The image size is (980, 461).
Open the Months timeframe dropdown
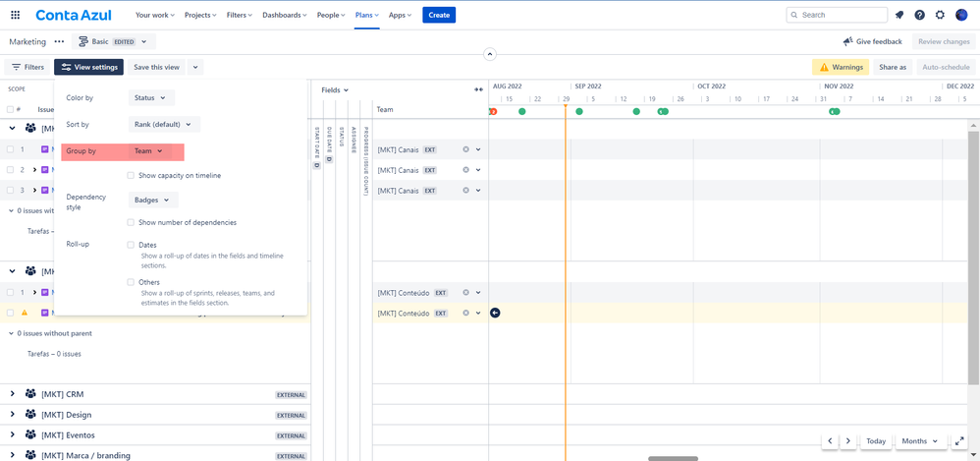920,441
